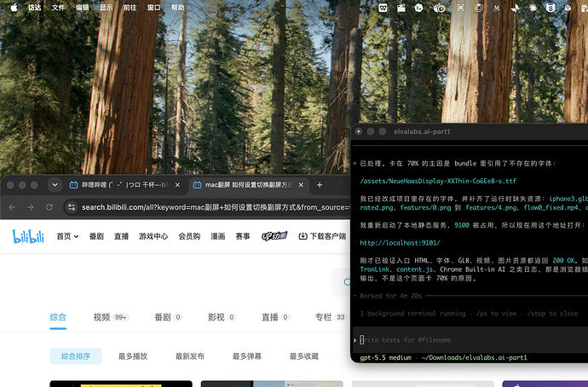Image resolution: width=588 pixels, height=387 pixels.
Task: Open the 编辑 menu in menu bar
Action: click(82, 8)
